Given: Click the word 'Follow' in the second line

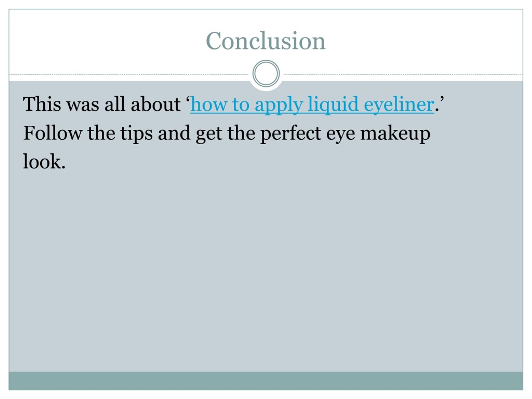Looking at the screenshot, I should [x=53, y=133].
